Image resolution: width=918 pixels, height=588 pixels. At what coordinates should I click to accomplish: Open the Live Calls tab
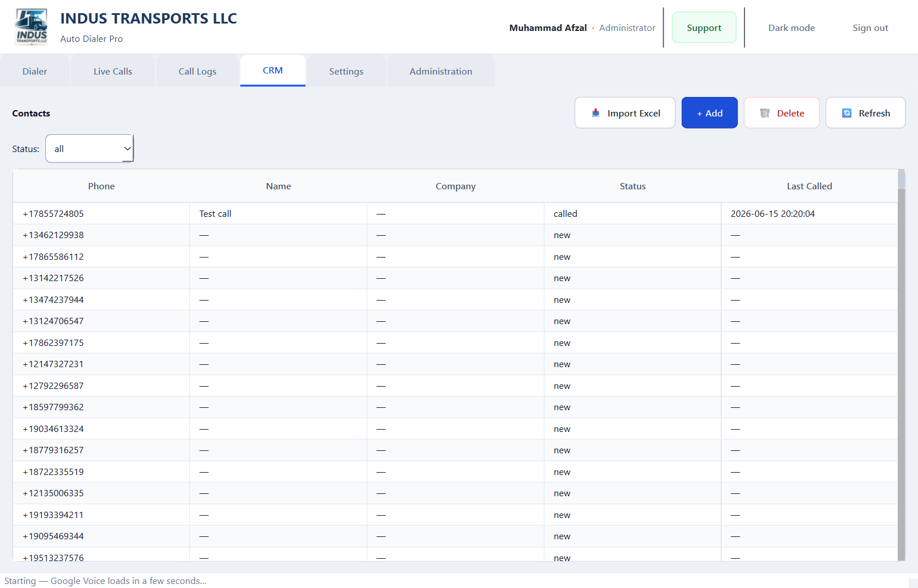113,71
